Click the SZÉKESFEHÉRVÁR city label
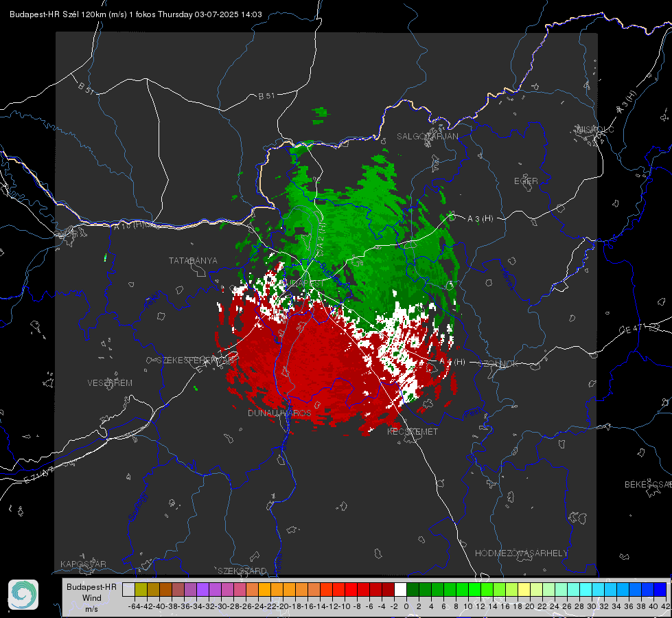Viewport: 672px width, 618px height. [x=196, y=360]
